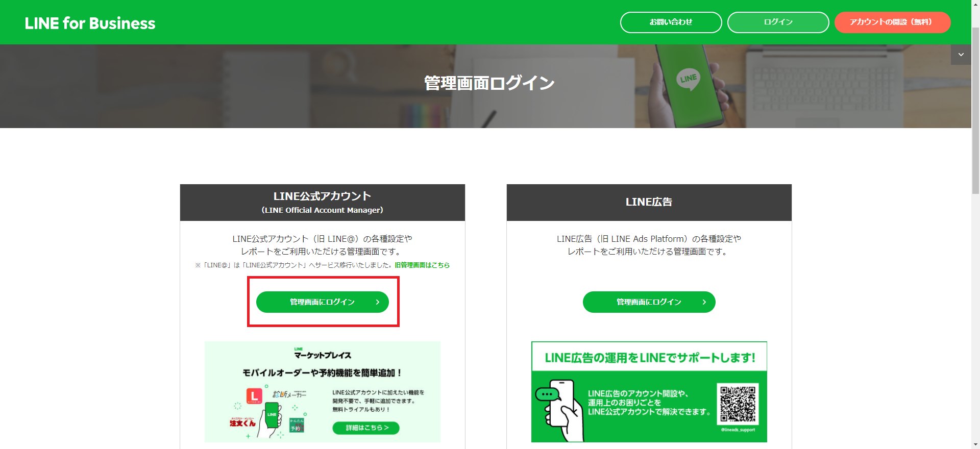The width and height of the screenshot is (980, 449).
Task: Open the 旧管理画面はこちら link
Action: click(x=422, y=265)
